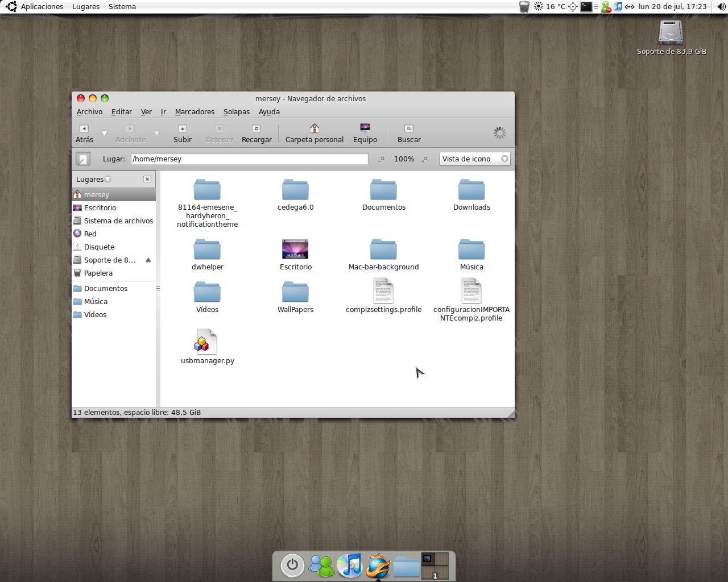Open Red network place in the sidebar
The width and height of the screenshot is (728, 582).
(114, 234)
